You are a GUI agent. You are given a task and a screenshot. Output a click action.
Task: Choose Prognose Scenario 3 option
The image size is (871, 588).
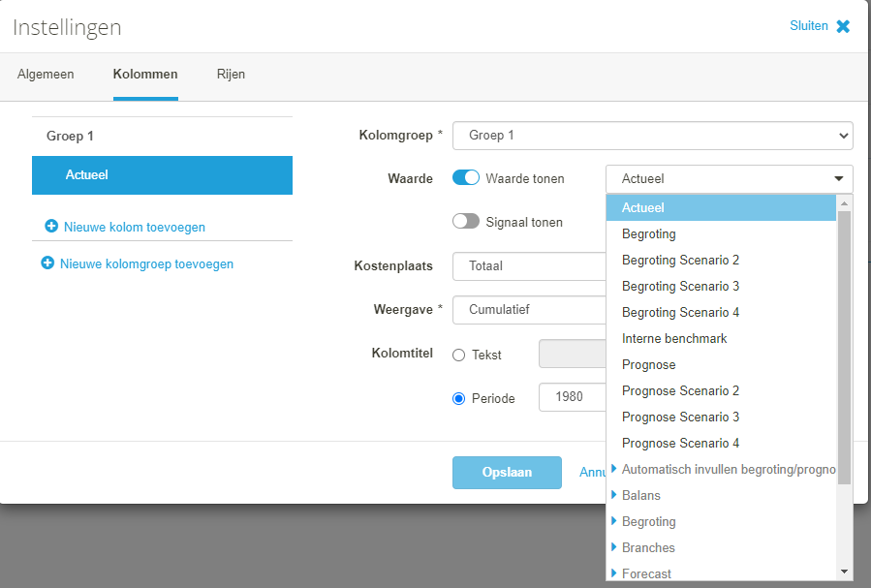point(721,417)
